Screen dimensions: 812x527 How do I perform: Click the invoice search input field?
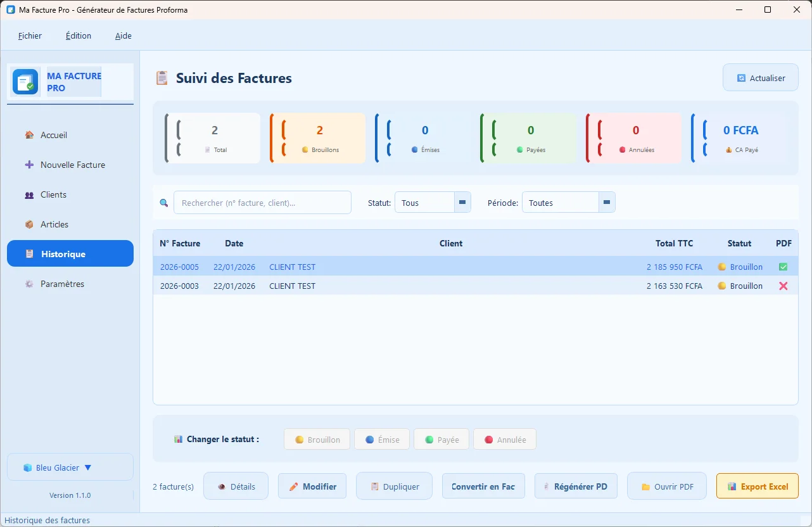tap(262, 203)
